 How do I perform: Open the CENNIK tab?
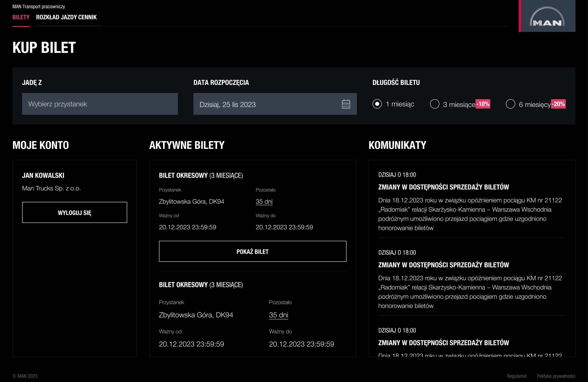[x=88, y=17]
